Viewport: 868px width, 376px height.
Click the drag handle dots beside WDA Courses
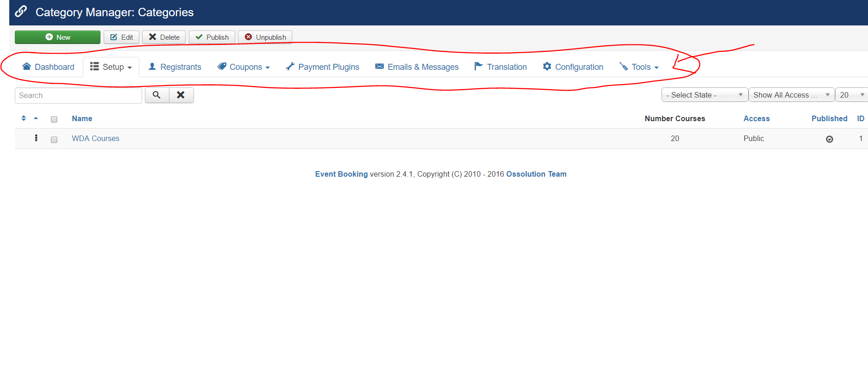[36, 138]
